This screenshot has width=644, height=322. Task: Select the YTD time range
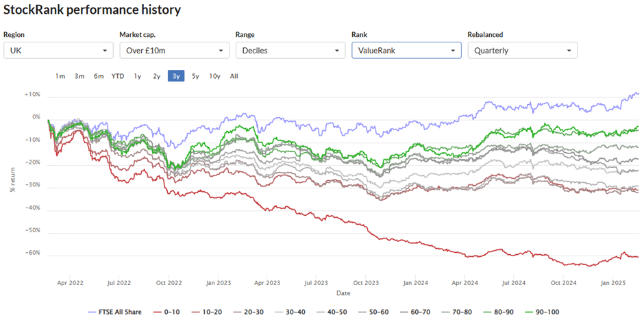coord(117,76)
